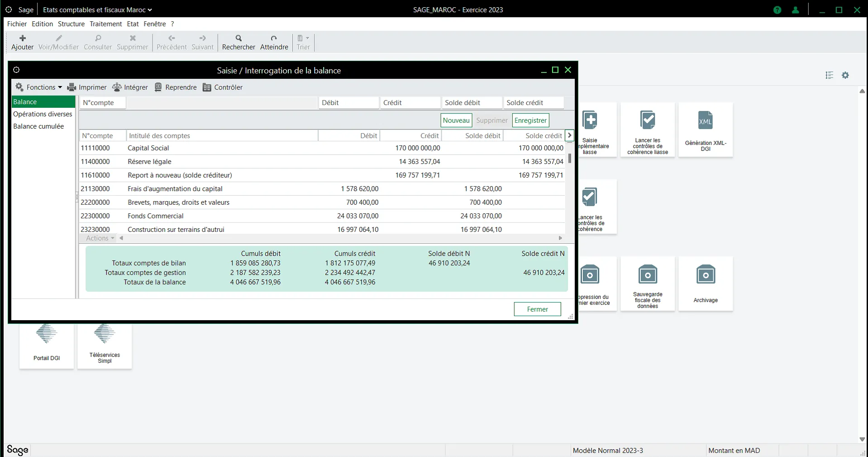Click the N°compte input field
Viewport: 868px width, 457px height.
103,103
